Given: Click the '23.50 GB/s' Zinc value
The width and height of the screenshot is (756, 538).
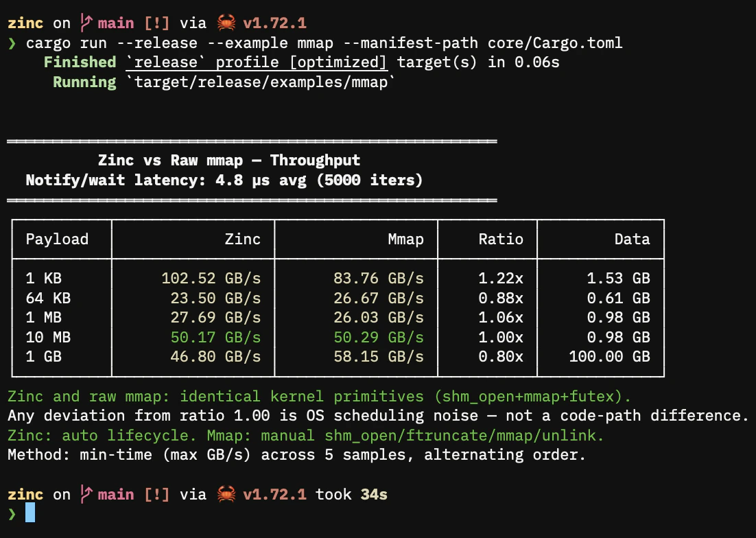Looking at the screenshot, I should tap(215, 298).
